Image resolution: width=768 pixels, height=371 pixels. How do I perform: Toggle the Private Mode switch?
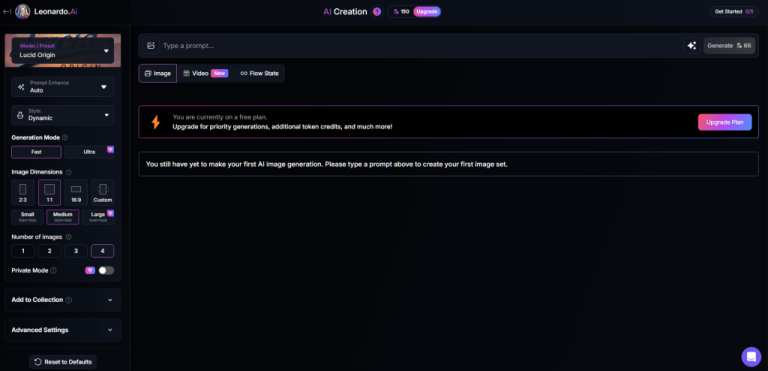pyautogui.click(x=106, y=270)
